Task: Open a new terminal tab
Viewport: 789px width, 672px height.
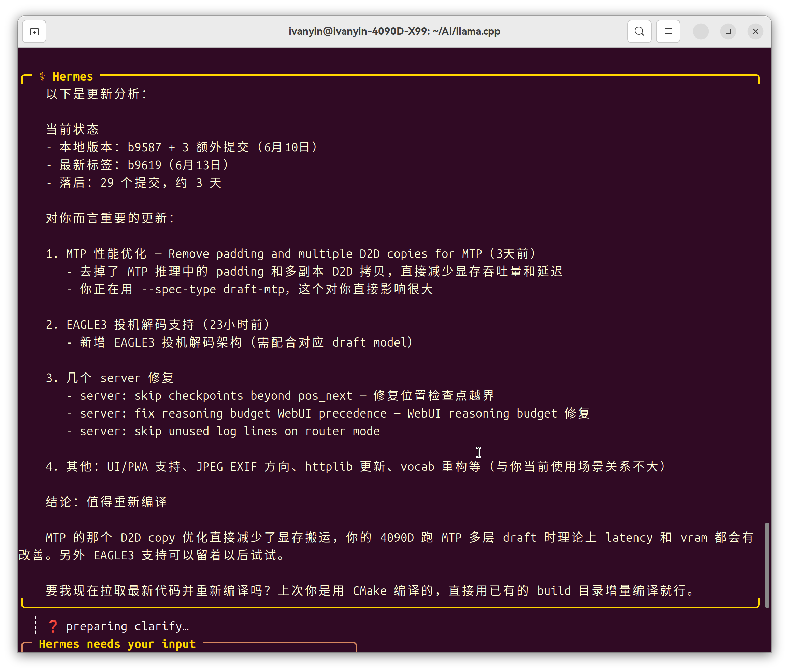Action: pyautogui.click(x=34, y=32)
